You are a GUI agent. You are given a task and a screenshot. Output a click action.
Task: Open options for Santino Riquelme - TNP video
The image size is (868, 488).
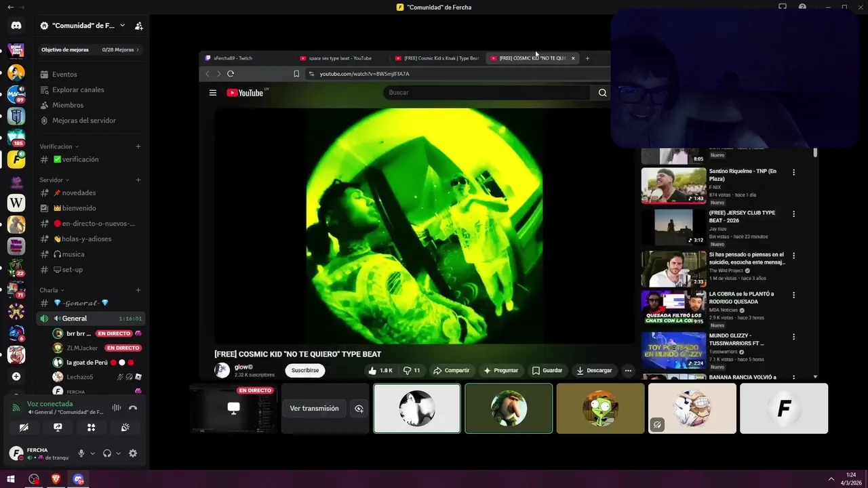pos(793,172)
